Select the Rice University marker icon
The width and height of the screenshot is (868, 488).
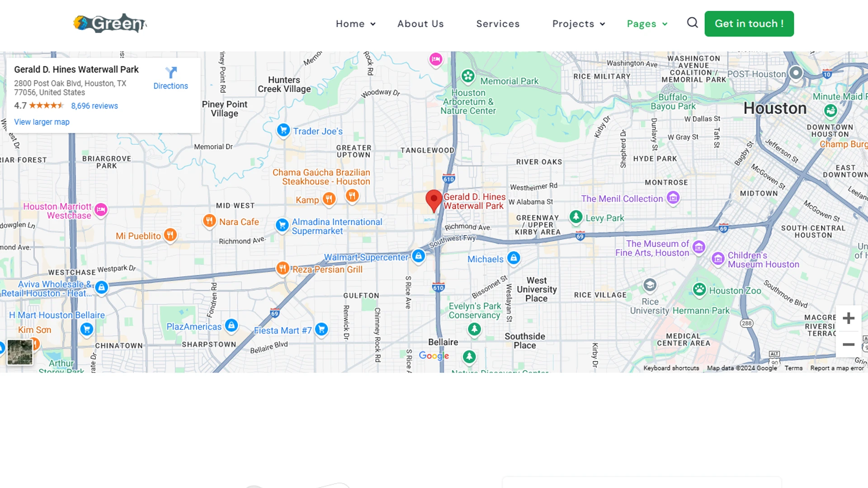650,285
